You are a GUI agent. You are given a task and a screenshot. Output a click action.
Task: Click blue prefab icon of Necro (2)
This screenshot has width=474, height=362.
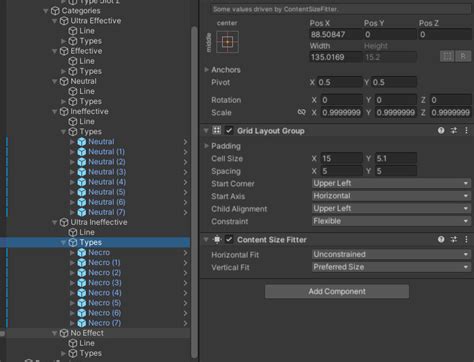point(82,273)
